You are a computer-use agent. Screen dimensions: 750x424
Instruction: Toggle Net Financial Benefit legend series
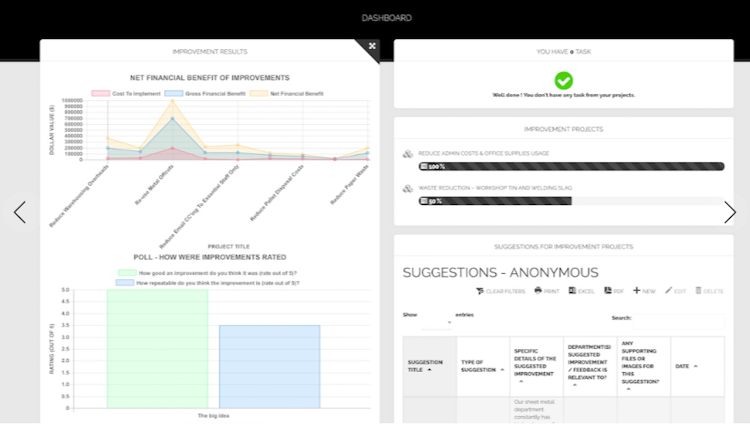pos(287,94)
